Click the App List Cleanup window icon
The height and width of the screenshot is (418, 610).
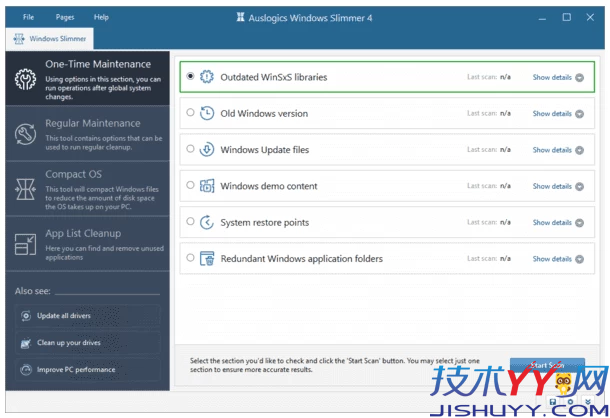click(x=25, y=244)
